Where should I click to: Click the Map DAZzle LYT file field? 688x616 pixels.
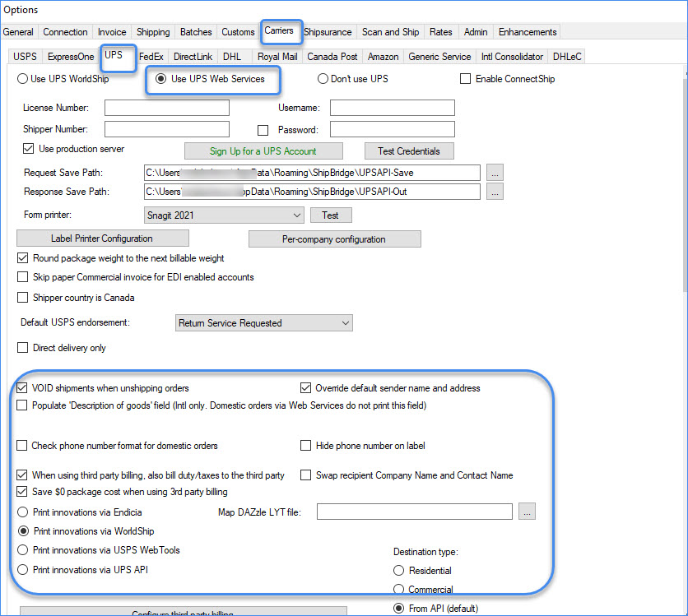pos(415,512)
